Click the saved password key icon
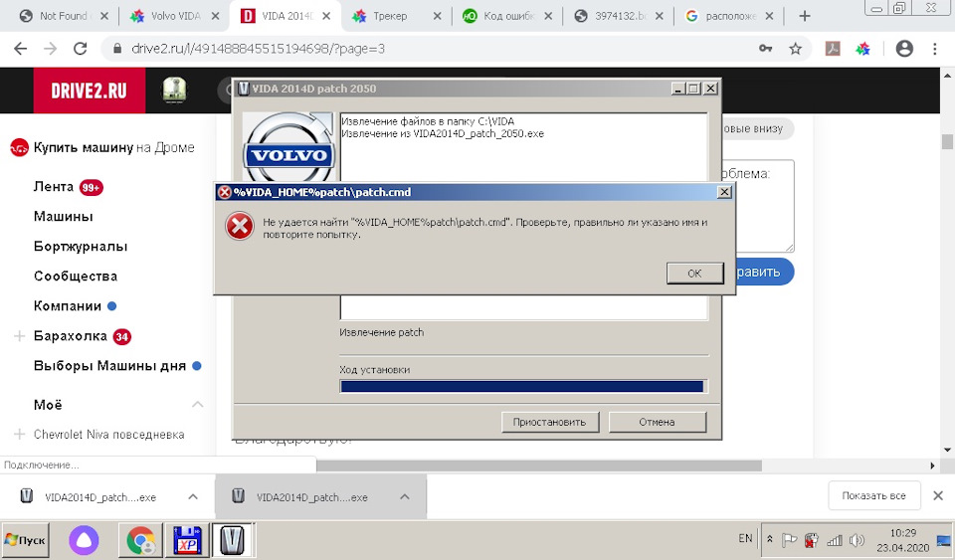This screenshot has height=560, width=955. pyautogui.click(x=766, y=49)
